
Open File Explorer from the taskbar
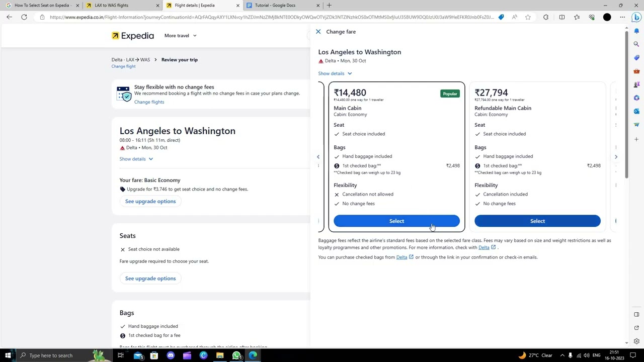pyautogui.click(x=220, y=355)
